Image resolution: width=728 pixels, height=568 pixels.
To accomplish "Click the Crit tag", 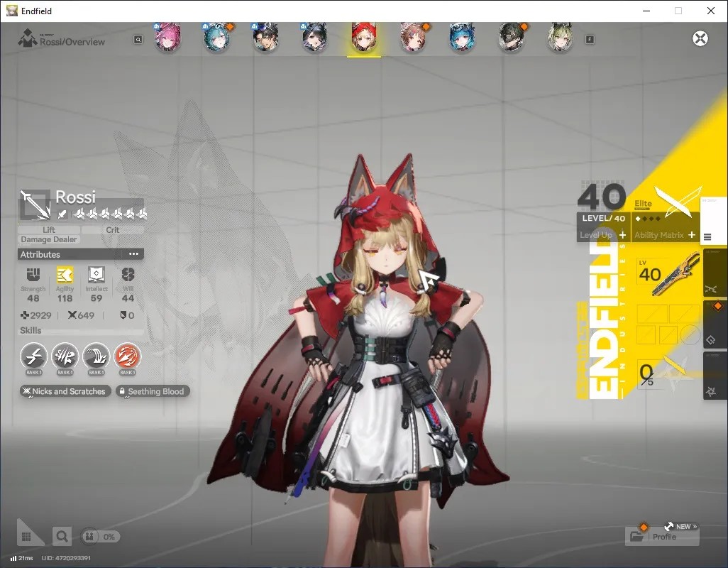I will [113, 230].
